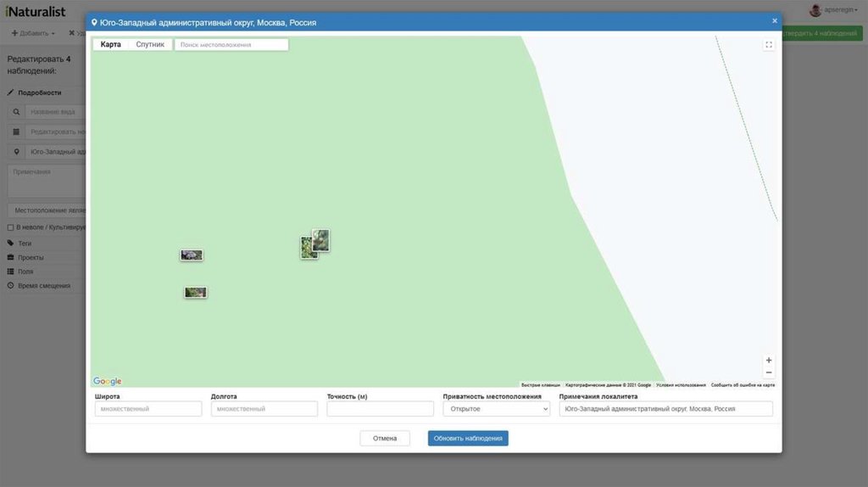Click the Примечания notes textarea
The image size is (868, 487).
(x=47, y=182)
